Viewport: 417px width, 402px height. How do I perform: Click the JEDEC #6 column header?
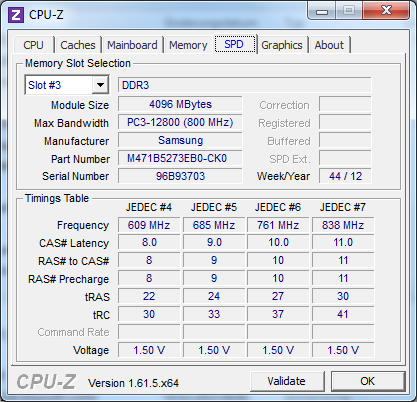[278, 207]
